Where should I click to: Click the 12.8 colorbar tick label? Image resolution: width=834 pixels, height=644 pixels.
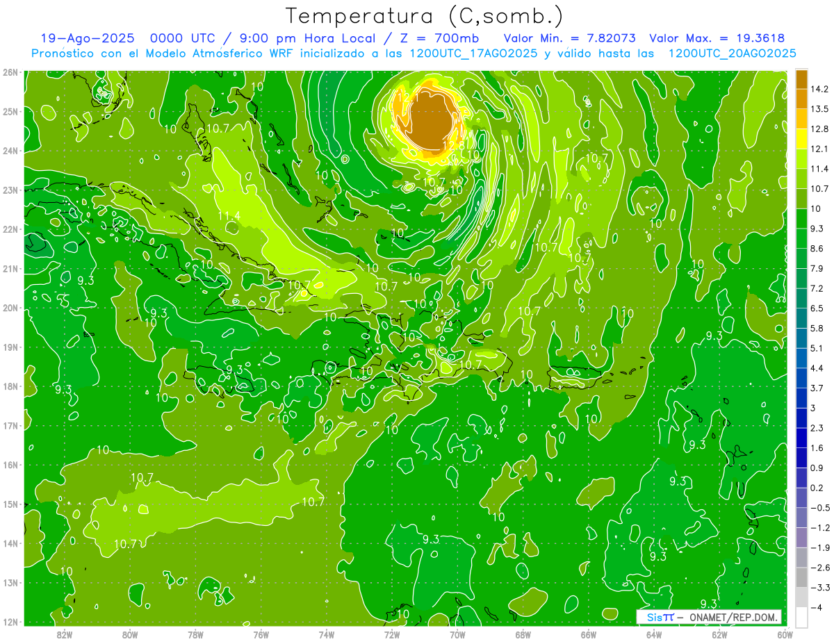pos(818,129)
